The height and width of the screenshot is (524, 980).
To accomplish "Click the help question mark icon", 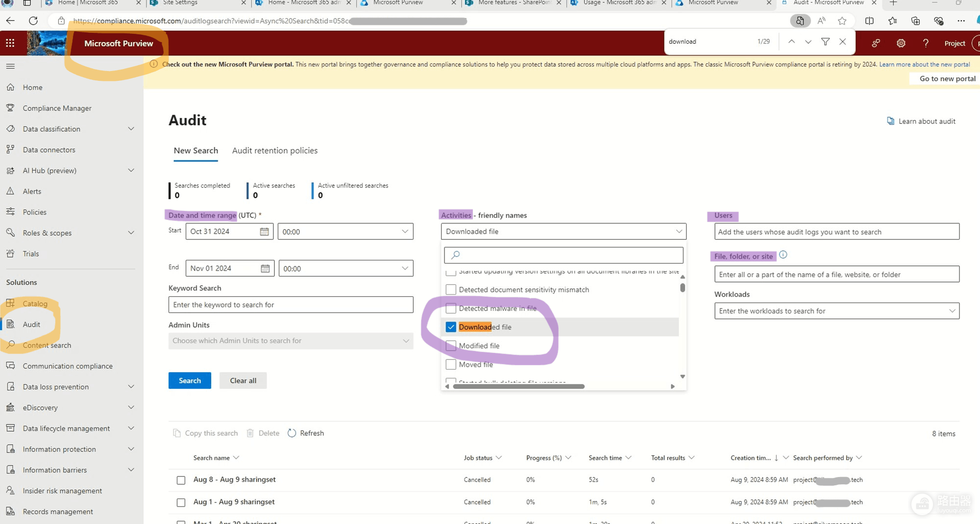I will click(926, 43).
